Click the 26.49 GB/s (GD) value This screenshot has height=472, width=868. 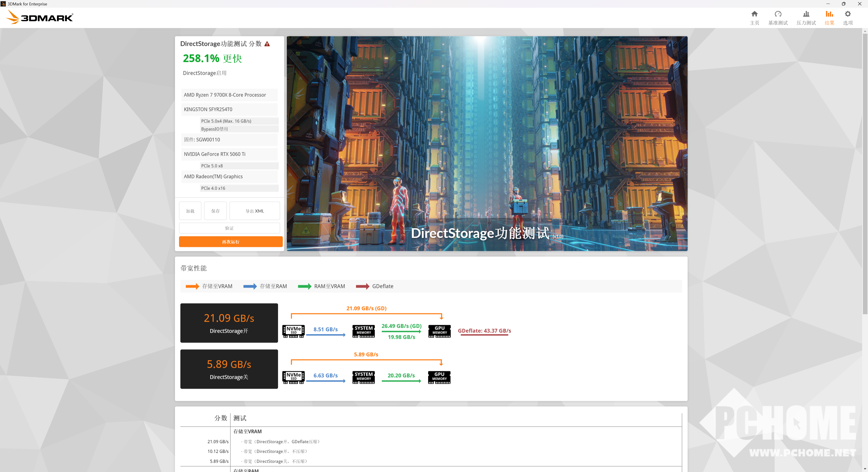click(401, 326)
